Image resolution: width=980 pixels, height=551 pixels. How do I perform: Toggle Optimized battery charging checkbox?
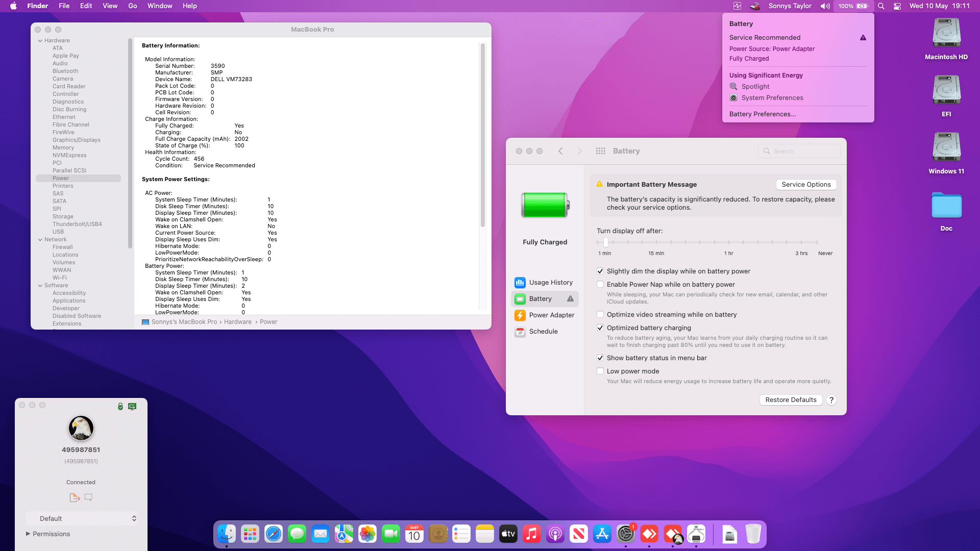click(x=600, y=328)
